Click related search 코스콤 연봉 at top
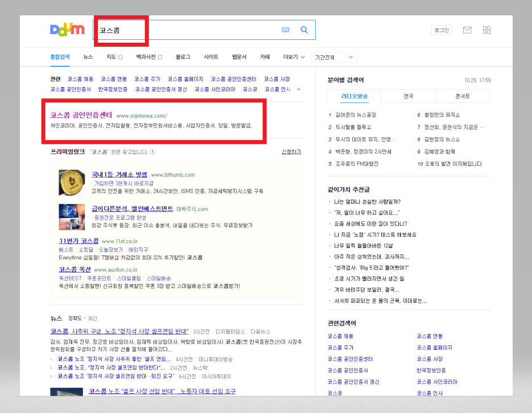This screenshot has height=413, width=532. tap(114, 79)
